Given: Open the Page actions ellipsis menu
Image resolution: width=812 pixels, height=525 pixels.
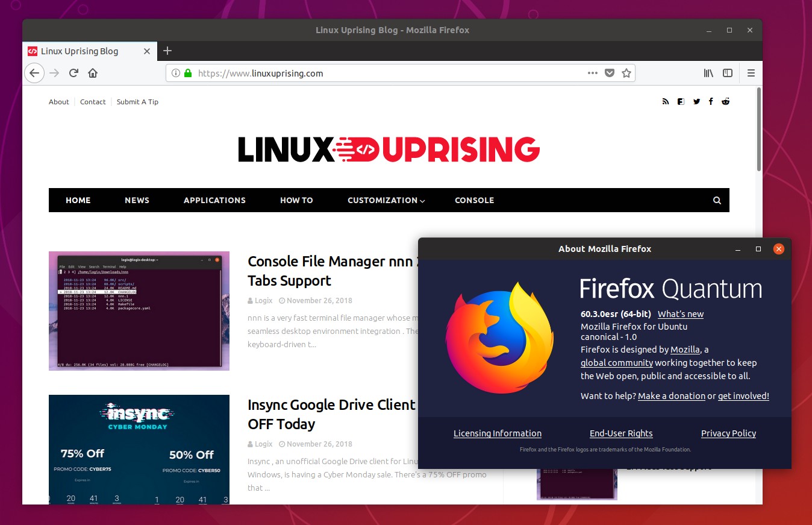Looking at the screenshot, I should pos(592,72).
